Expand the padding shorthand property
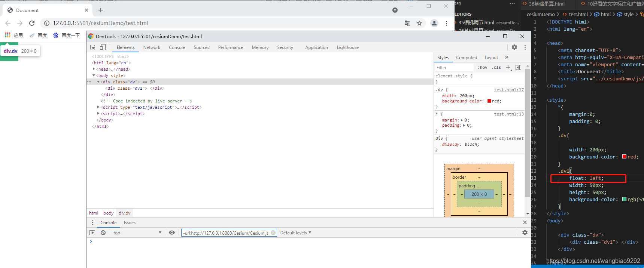The width and height of the screenshot is (644, 268). click(464, 126)
